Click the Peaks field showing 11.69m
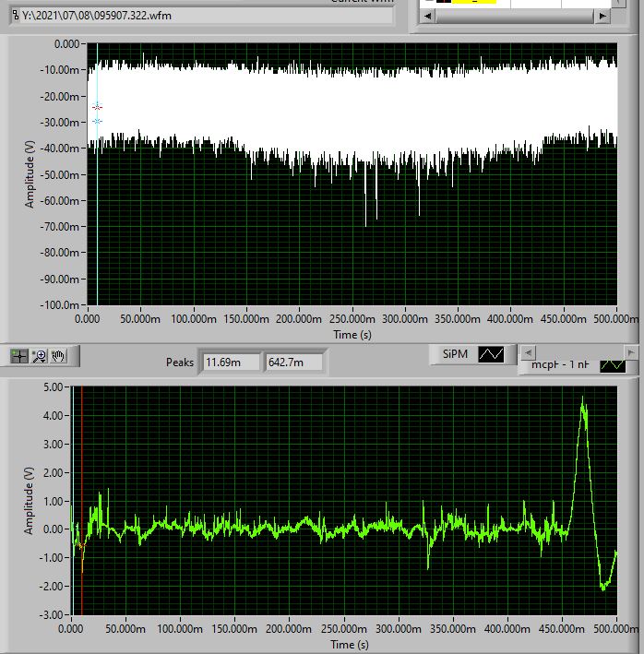Image resolution: width=644 pixels, height=654 pixels. 232,362
